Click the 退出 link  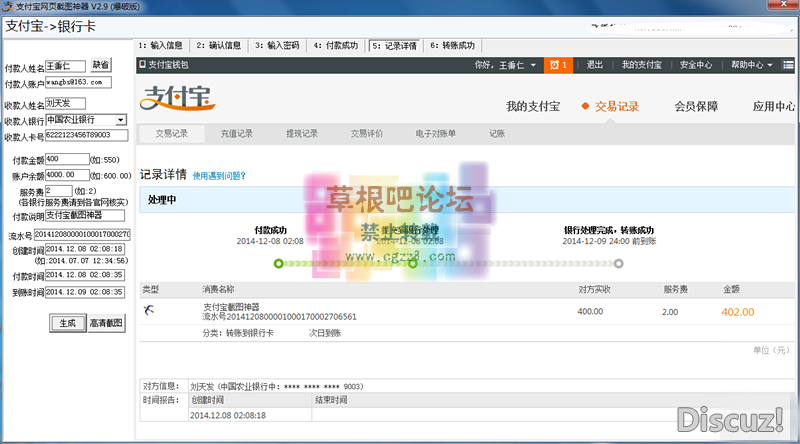[594, 65]
